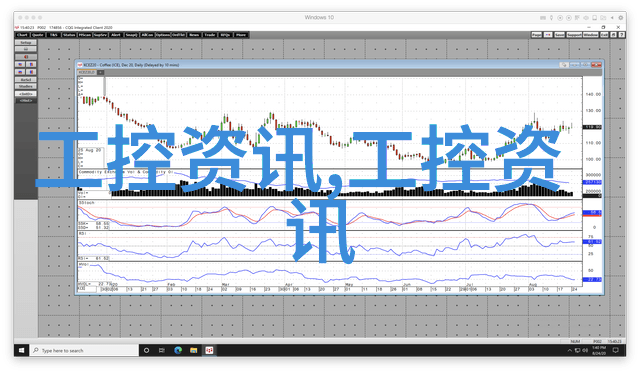This screenshot has height=373, width=640.
Task: Click the speaker sound icon in left sidebar
Action: pyautogui.click(x=26, y=56)
